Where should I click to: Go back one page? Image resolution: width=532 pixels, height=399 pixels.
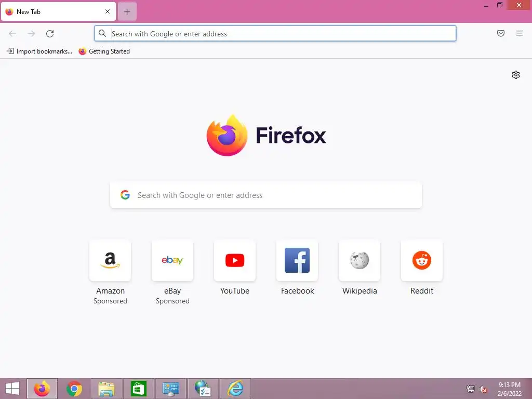coord(12,33)
